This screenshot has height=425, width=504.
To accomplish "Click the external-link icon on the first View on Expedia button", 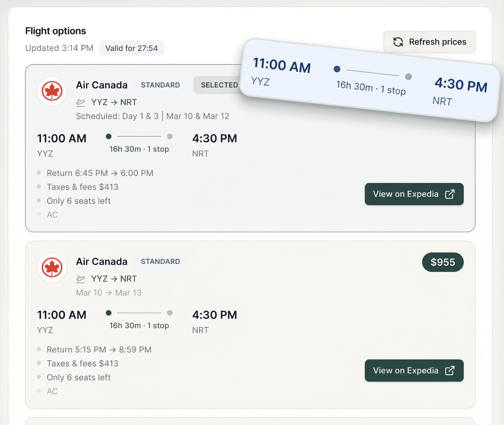I will click(449, 194).
